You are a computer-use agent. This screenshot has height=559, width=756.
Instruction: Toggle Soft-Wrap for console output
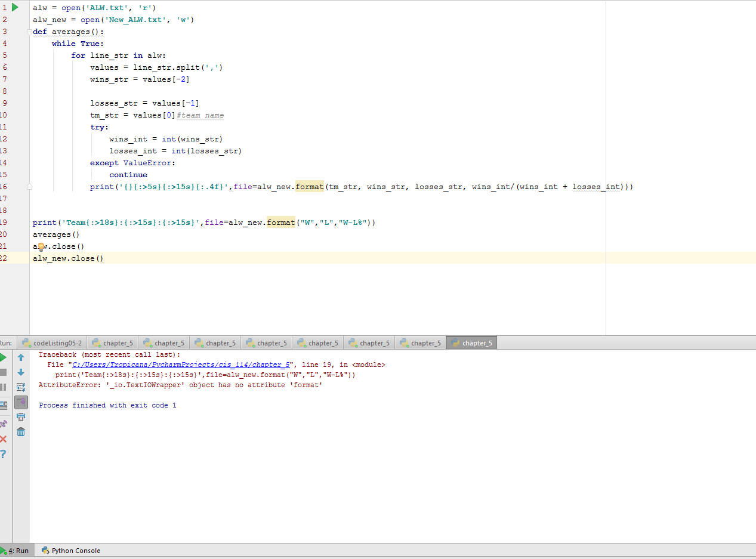click(21, 387)
